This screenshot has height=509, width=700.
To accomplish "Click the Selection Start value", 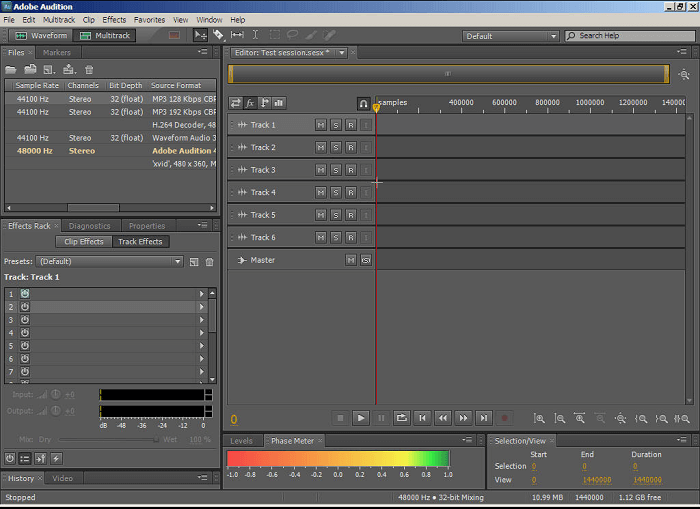I will (534, 466).
